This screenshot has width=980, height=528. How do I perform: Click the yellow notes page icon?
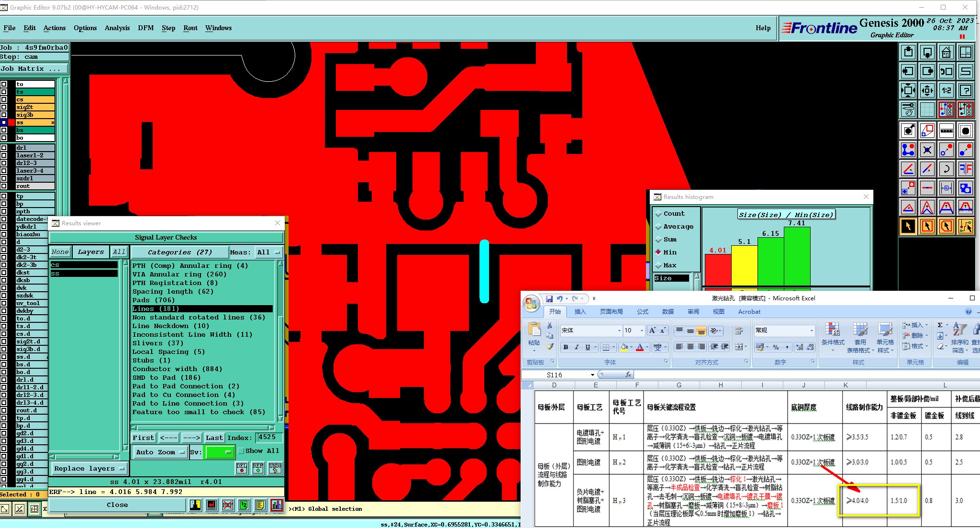tap(260, 505)
